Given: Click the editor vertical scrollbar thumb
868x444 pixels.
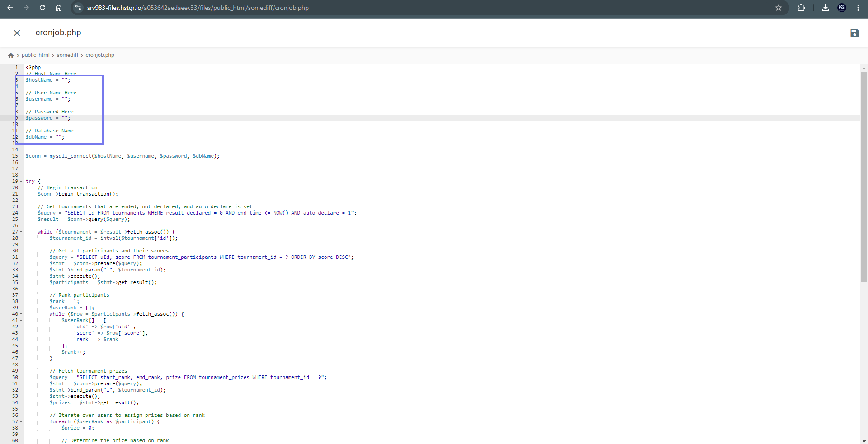Looking at the screenshot, I should [x=864, y=177].
